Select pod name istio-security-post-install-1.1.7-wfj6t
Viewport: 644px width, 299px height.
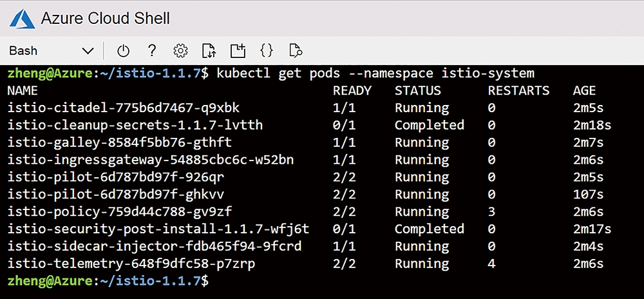point(158,229)
